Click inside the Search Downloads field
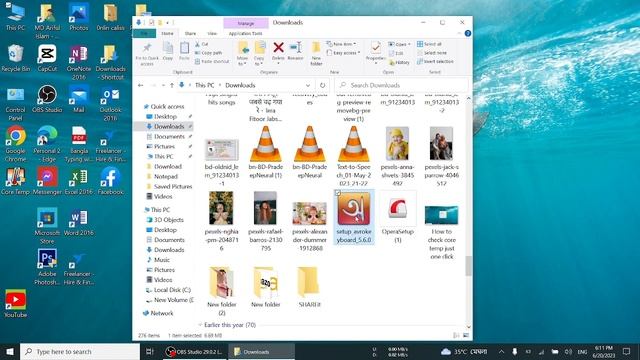This screenshot has height=360, width=640. [x=401, y=85]
